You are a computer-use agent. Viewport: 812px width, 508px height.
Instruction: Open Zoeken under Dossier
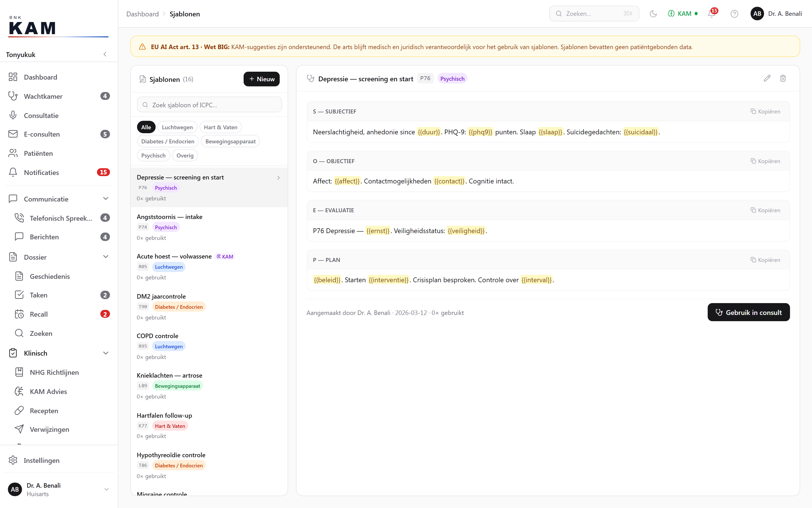pos(62,333)
